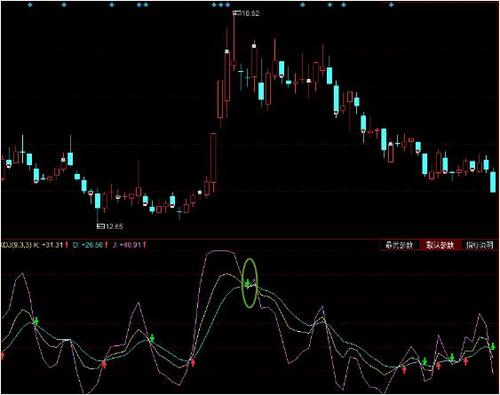The width and height of the screenshot is (500, 395).
Task: Select the red up arrow beside the J value
Action: [145, 245]
